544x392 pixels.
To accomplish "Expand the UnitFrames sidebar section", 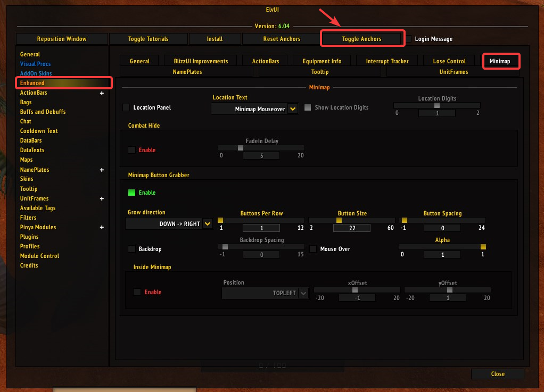I will [102, 198].
